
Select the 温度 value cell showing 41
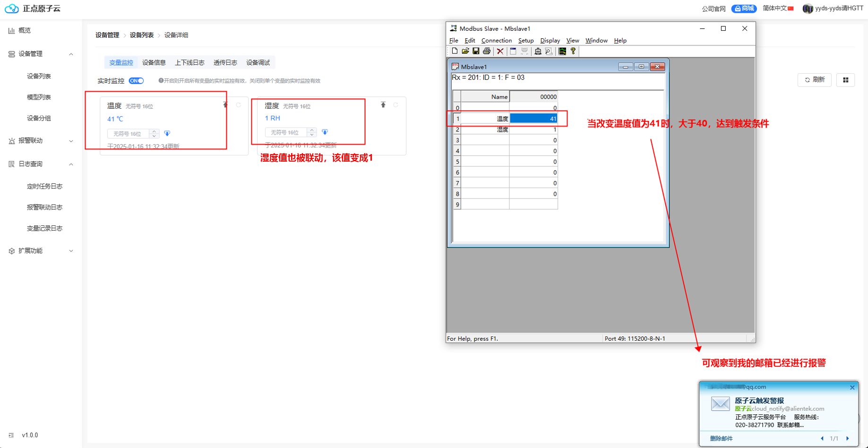click(x=533, y=119)
